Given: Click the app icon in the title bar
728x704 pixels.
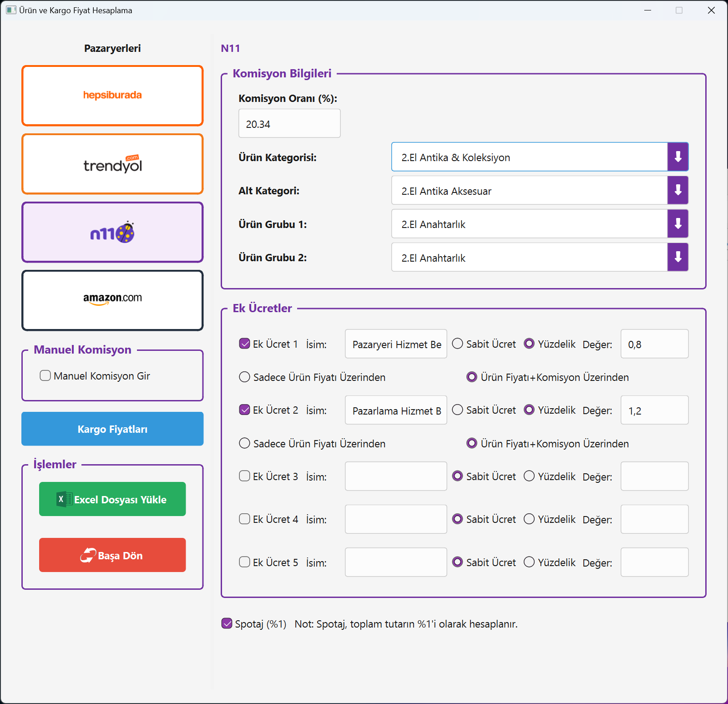Looking at the screenshot, I should point(11,10).
